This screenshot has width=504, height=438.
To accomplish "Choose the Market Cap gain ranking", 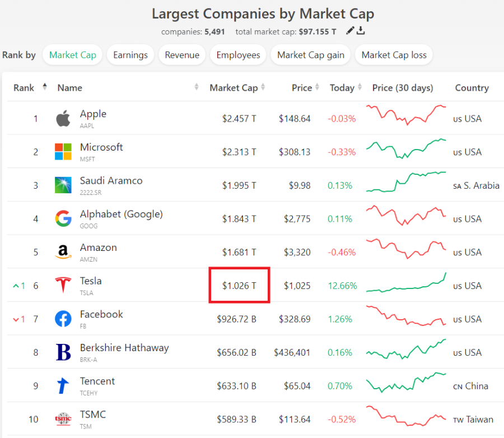I will tap(310, 55).
